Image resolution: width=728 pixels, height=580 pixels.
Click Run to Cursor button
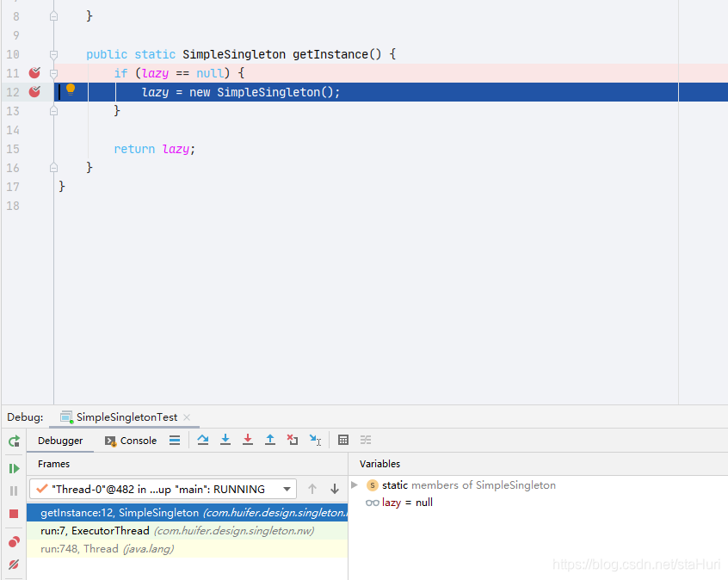[x=315, y=440]
